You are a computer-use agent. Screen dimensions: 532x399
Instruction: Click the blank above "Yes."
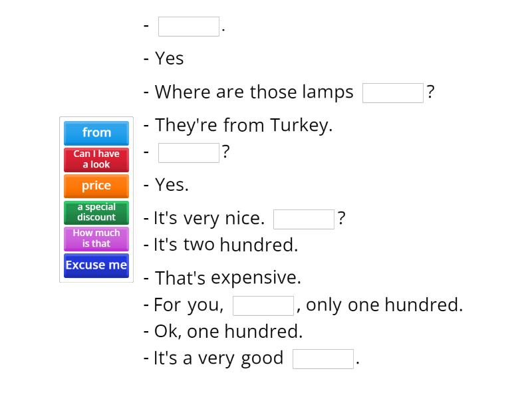point(188,152)
